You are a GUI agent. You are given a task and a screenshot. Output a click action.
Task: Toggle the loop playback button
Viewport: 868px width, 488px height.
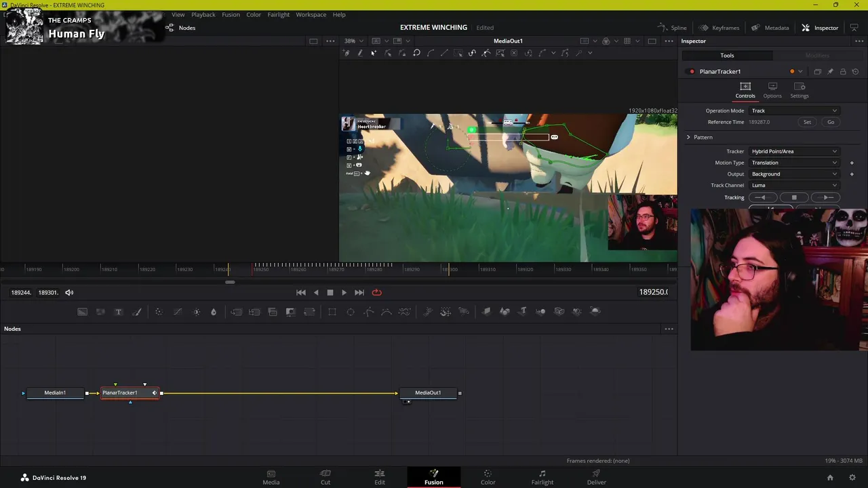coord(377,293)
